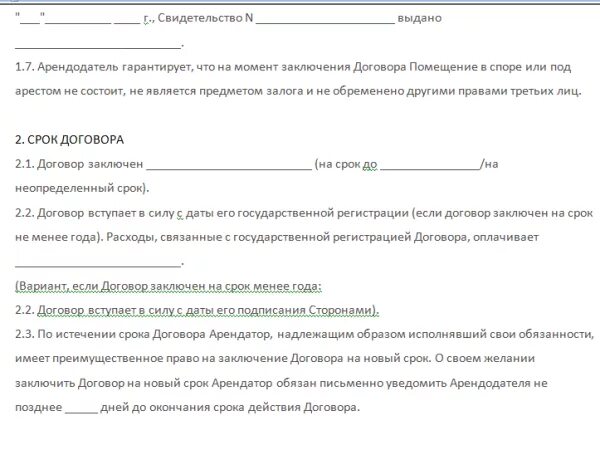Viewport: 600px width, 450px height.
Task: Click line 'арестом не состоит, не является предметом залога'
Action: tap(298, 91)
